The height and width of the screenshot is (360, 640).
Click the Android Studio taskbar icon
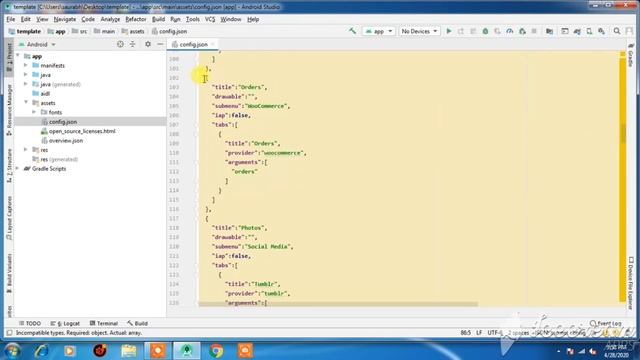[187, 350]
